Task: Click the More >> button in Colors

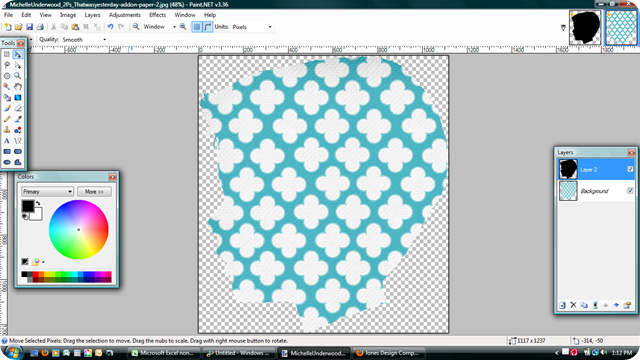Action: (x=94, y=191)
